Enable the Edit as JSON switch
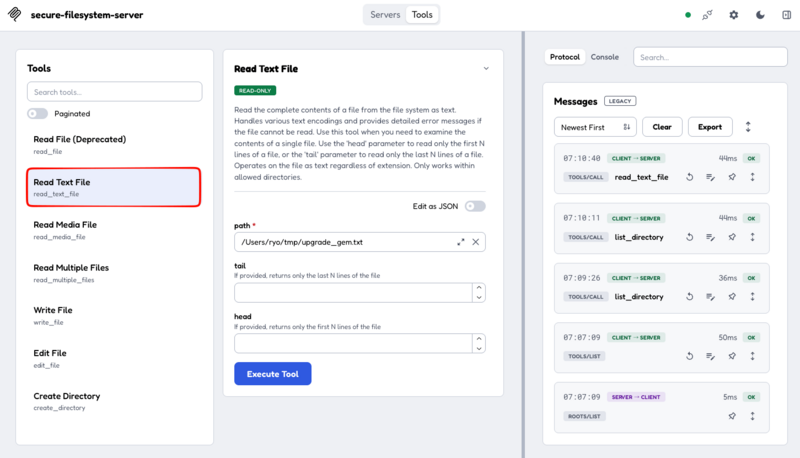The height and width of the screenshot is (458, 800). pos(475,206)
